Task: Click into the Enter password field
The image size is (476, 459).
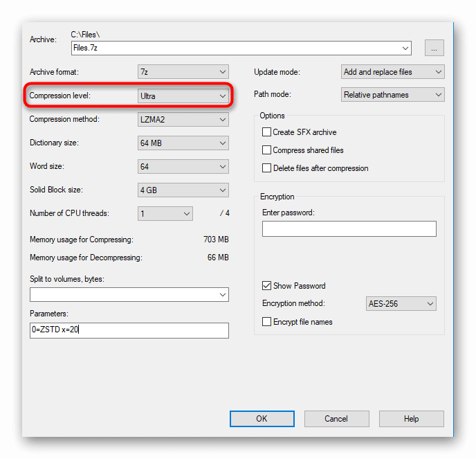Action: [x=349, y=228]
